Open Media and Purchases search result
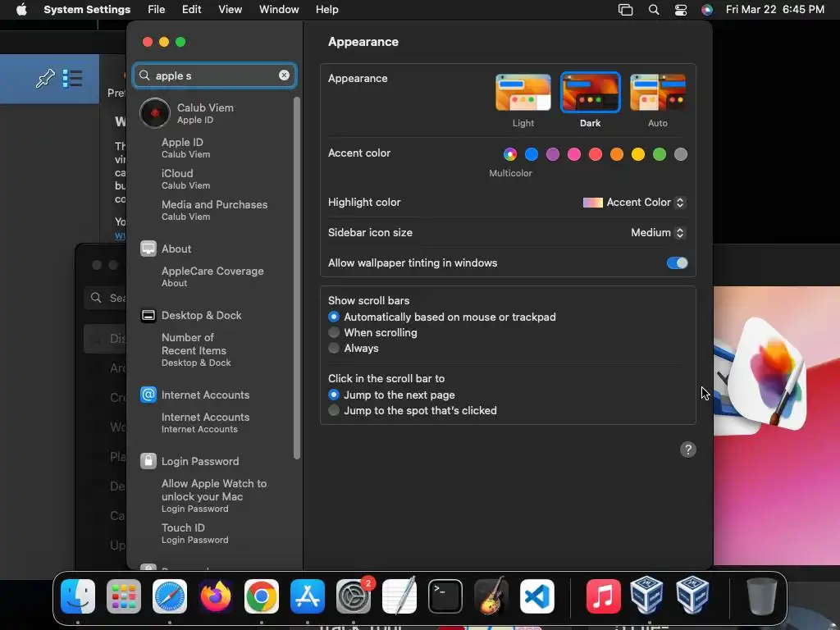This screenshot has height=630, width=840. (x=214, y=210)
